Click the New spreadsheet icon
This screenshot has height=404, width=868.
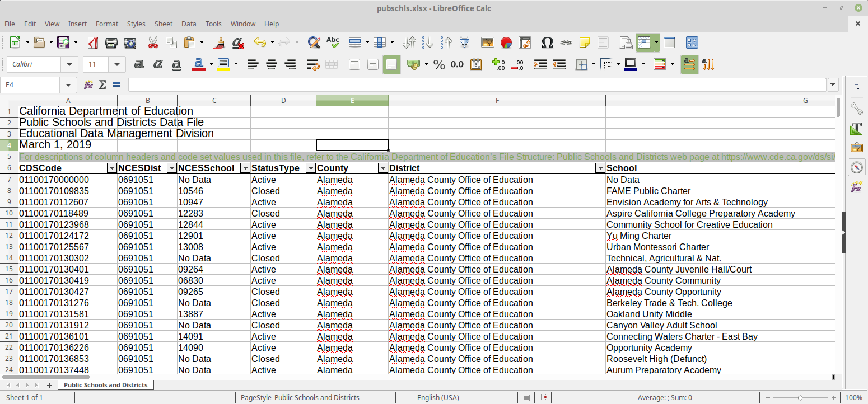tap(15, 43)
